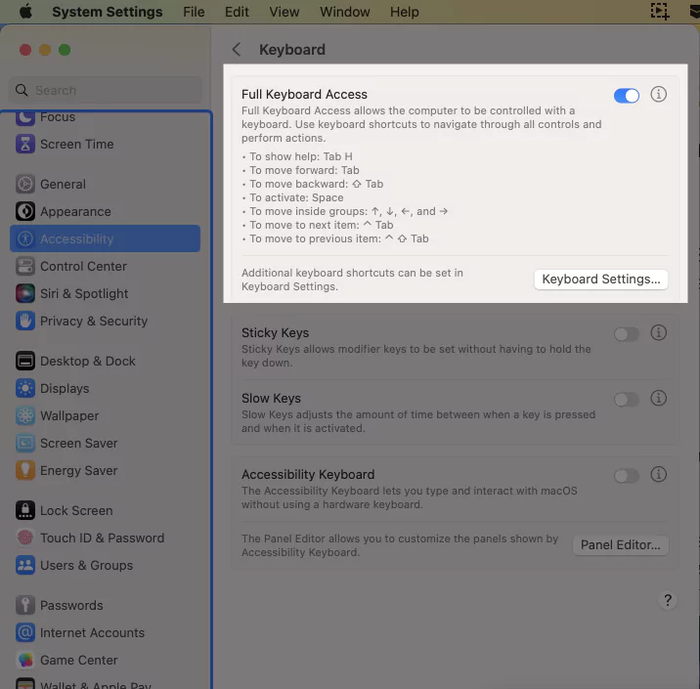700x689 pixels.
Task: Open the Screen Saver icon
Action: click(x=25, y=443)
